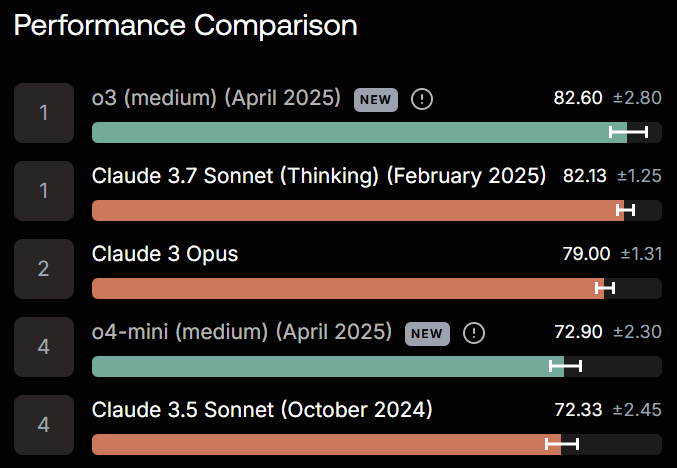Select the rank 4 box for Claude 3.5 Sonnet
The image size is (677, 468).
(44, 425)
